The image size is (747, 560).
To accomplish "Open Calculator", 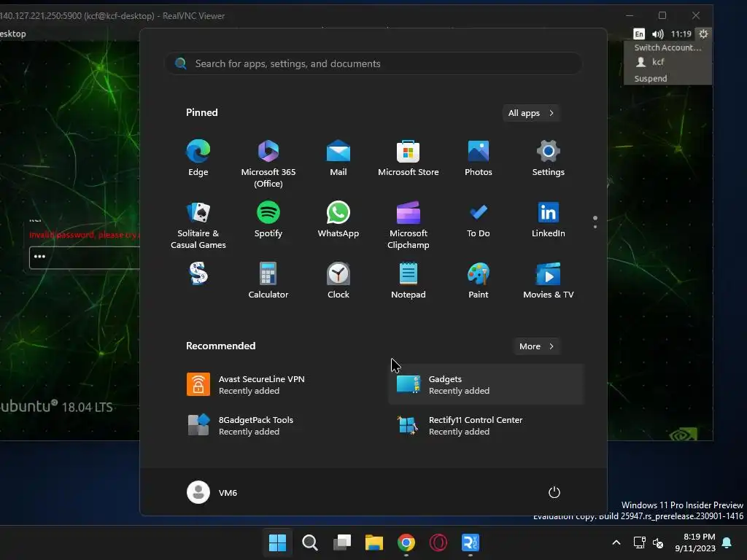I will (268, 281).
